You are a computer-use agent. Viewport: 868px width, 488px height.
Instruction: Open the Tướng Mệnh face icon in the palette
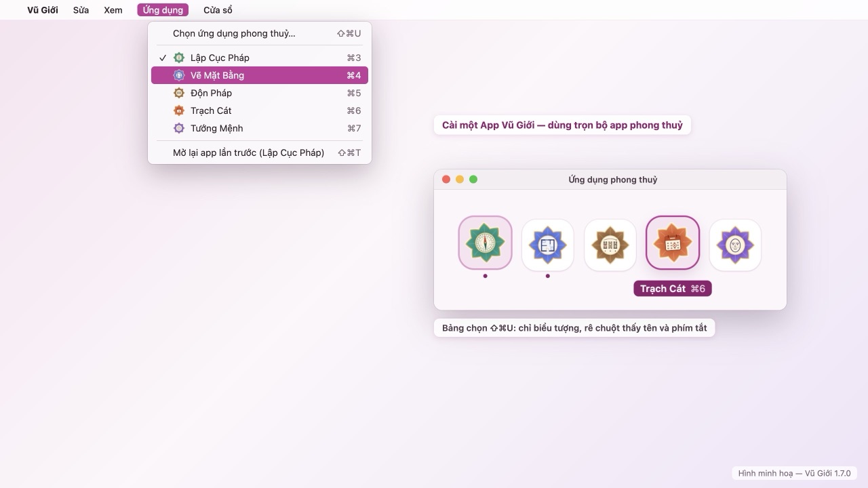735,245
